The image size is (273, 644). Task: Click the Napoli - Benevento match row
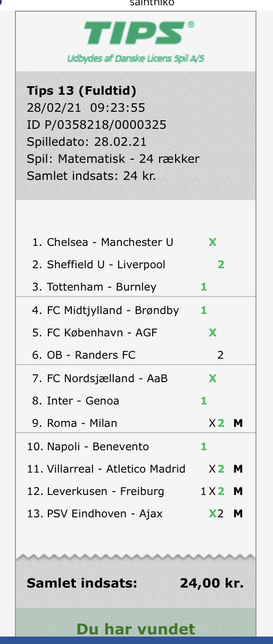pos(136,447)
